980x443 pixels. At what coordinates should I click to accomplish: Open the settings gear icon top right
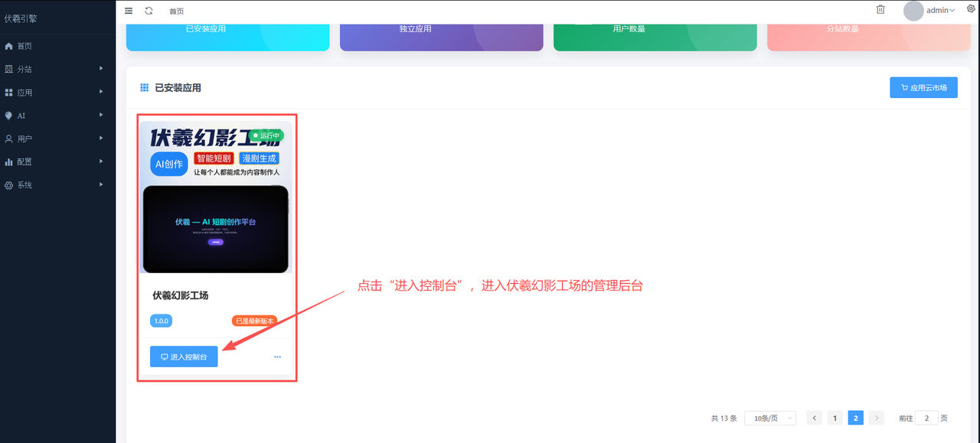coord(971,8)
